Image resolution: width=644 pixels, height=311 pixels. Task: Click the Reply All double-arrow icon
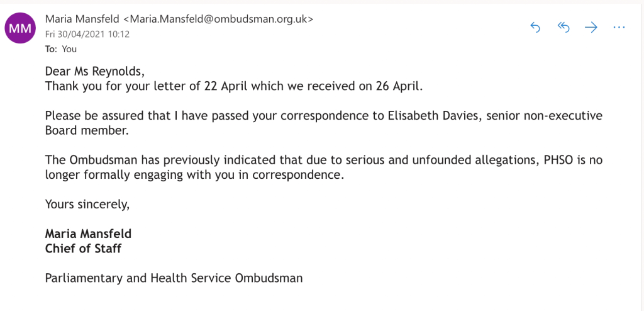click(x=563, y=27)
